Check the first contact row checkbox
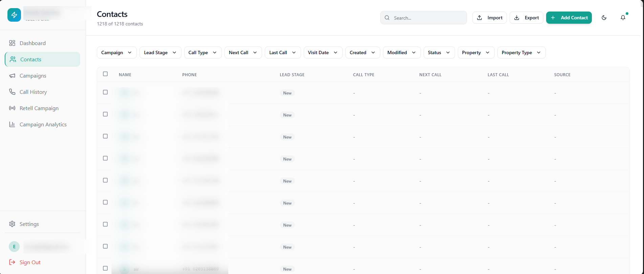Viewport: 644px width, 274px height. coord(105,92)
